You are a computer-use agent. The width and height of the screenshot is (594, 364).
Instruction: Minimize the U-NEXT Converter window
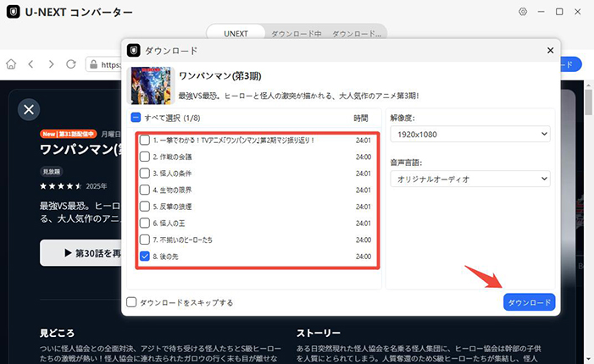pos(541,12)
